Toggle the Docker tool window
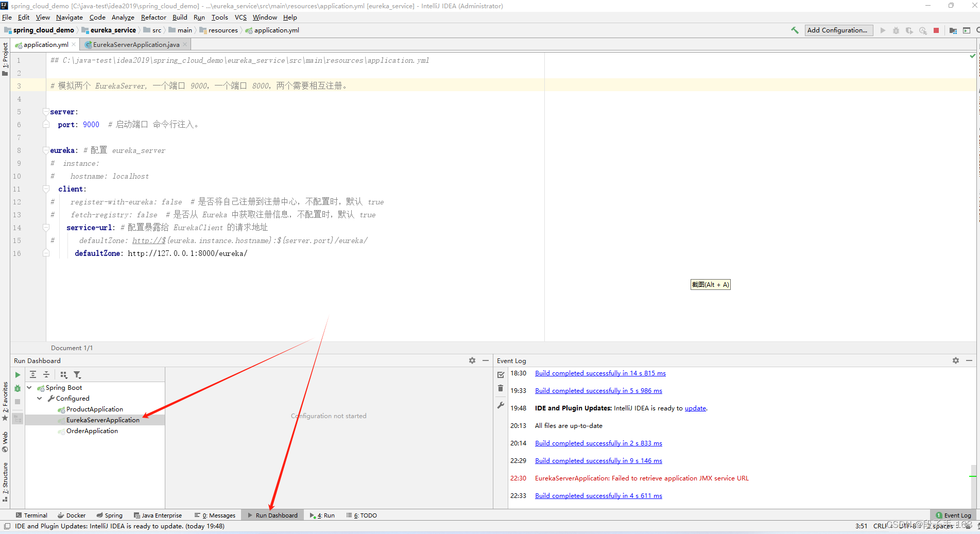Screen dimensions: 980x534 click(72, 515)
